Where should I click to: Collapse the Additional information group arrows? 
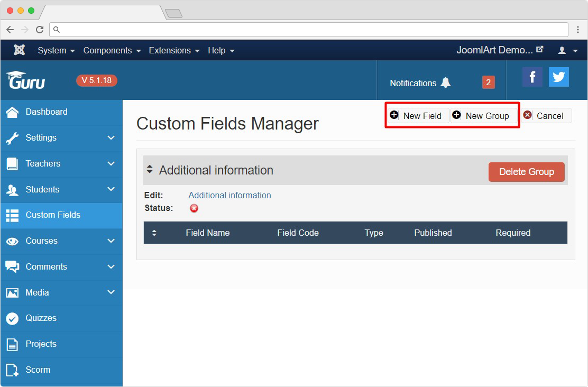pyautogui.click(x=150, y=170)
